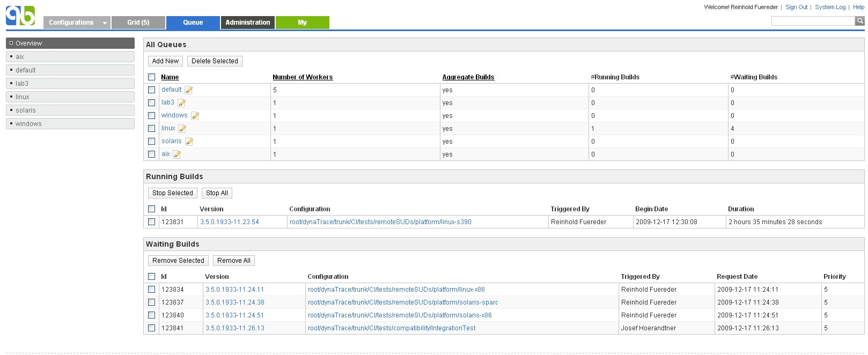868x355 pixels.
Task: Open the Grid (5) tab
Action: pos(138,23)
